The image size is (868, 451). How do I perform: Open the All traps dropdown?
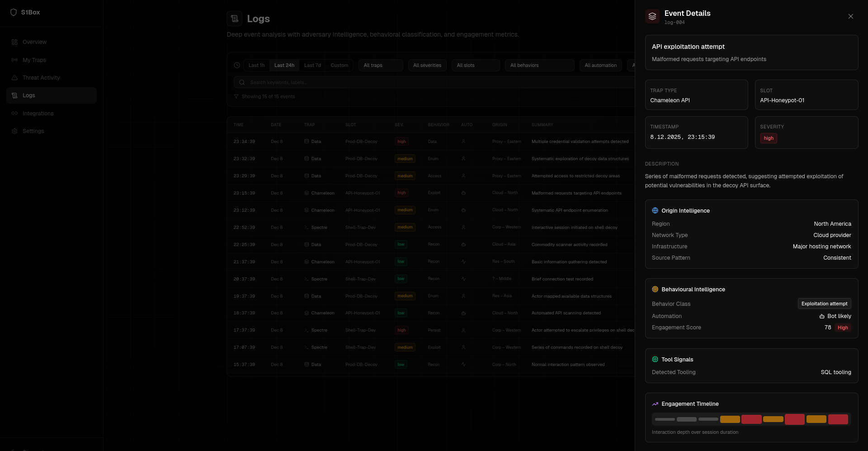pyautogui.click(x=380, y=66)
